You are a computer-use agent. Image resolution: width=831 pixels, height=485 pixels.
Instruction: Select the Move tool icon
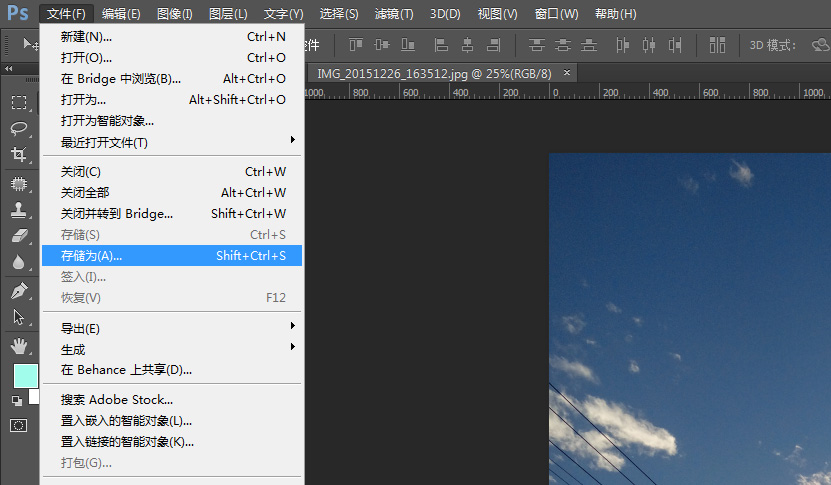click(x=30, y=45)
